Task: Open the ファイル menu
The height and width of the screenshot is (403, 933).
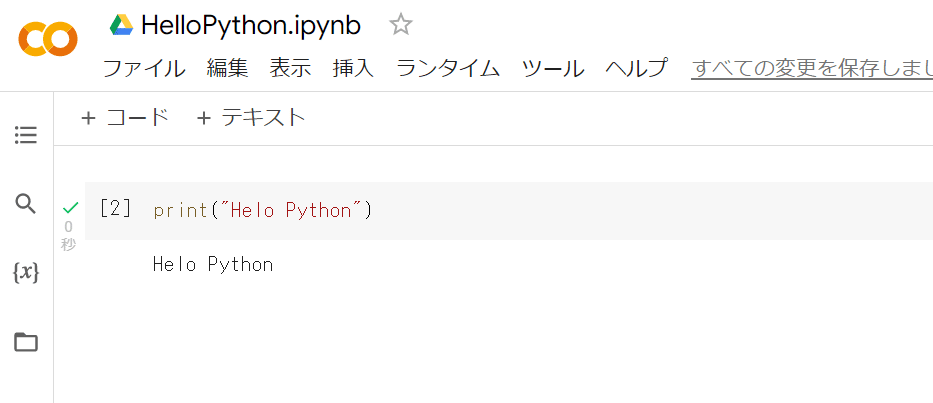Action: click(144, 68)
